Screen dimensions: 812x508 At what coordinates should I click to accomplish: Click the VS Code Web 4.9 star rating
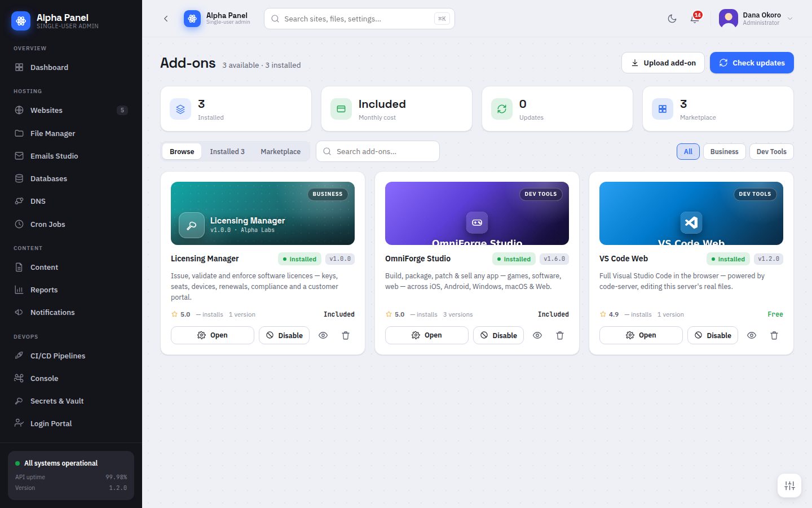[x=609, y=314]
